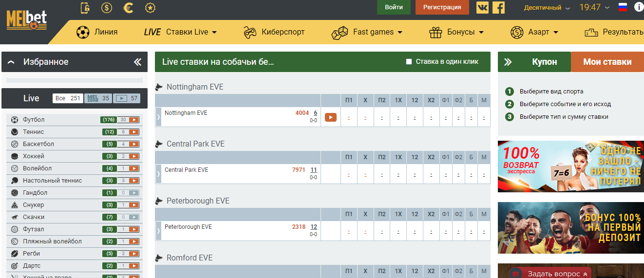Viewport: 644px width, 278px height.
Task: Select Теннис in the sports list
Action: coord(33,132)
